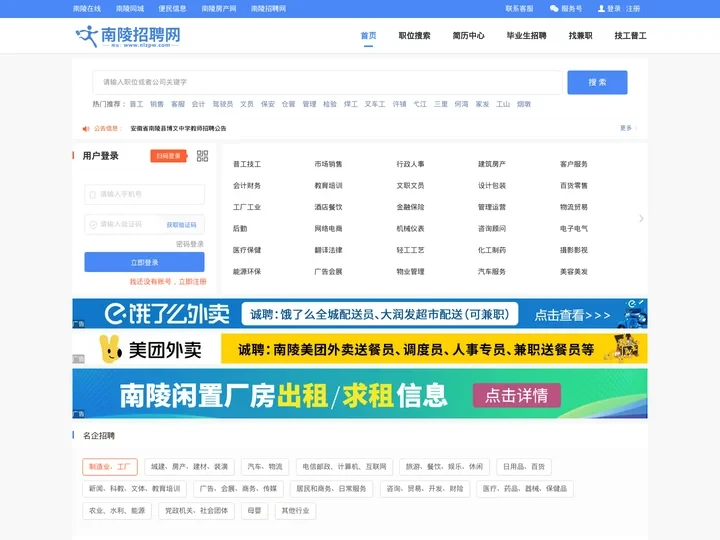Screen dimensions: 720x540
Task: Select hot keyword 烟墩
Action: pos(524,104)
